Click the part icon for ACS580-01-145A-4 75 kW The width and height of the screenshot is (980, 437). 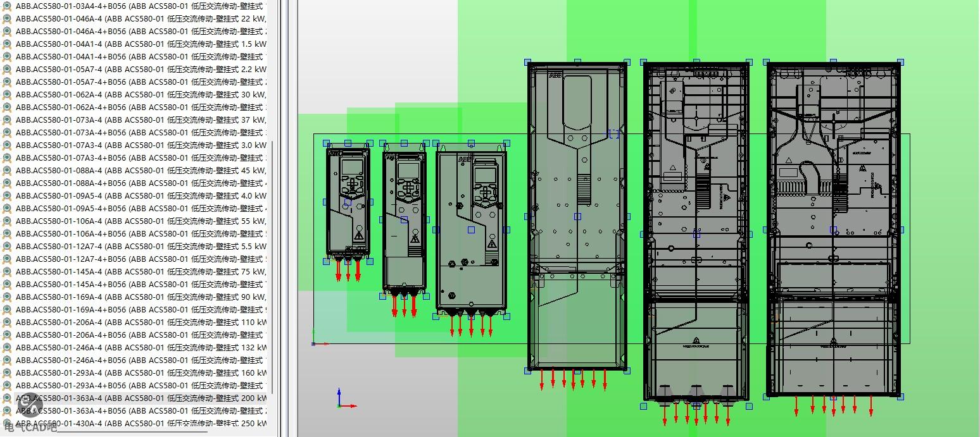(7, 272)
